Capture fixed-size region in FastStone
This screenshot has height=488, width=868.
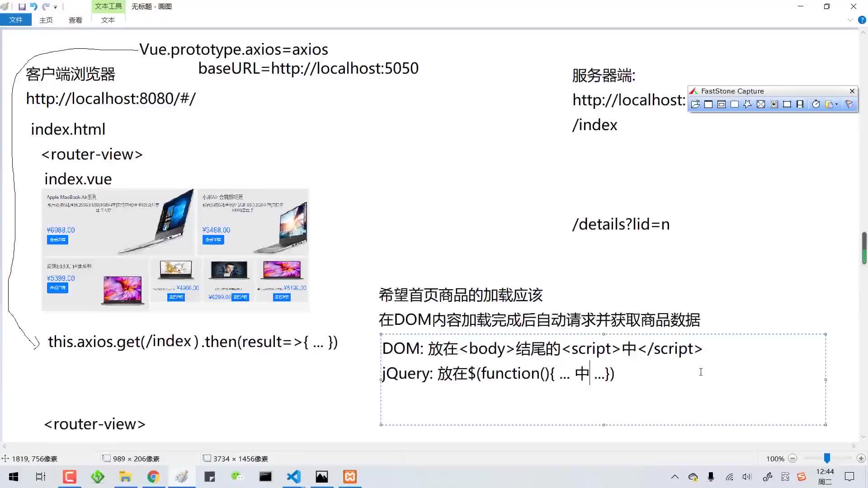click(787, 104)
